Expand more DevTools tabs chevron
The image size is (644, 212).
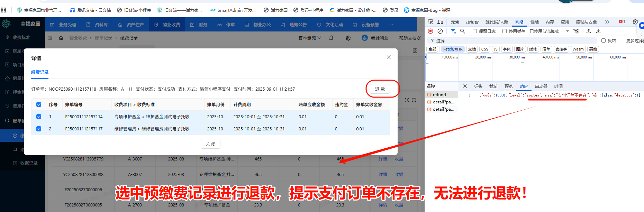point(607,22)
